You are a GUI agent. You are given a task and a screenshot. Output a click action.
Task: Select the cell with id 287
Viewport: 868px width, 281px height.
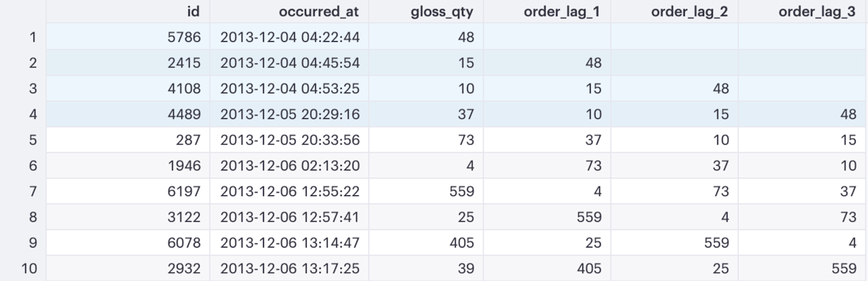[128, 139]
